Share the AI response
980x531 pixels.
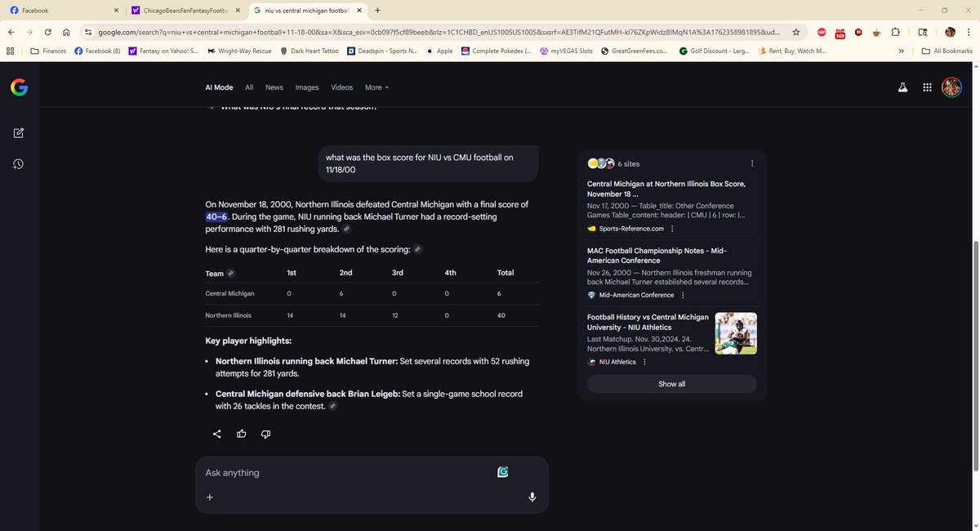tap(217, 434)
